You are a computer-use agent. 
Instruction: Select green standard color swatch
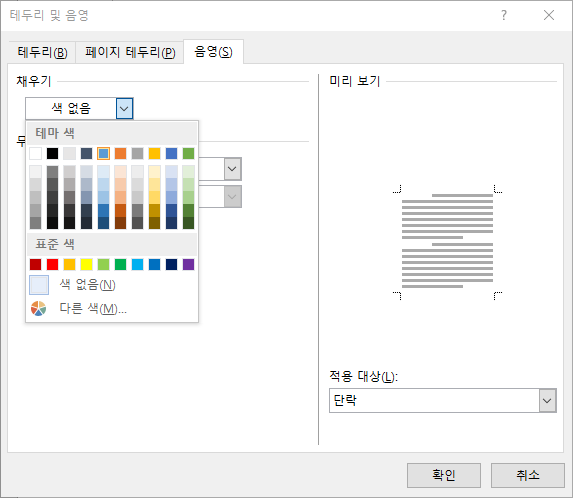tap(121, 264)
